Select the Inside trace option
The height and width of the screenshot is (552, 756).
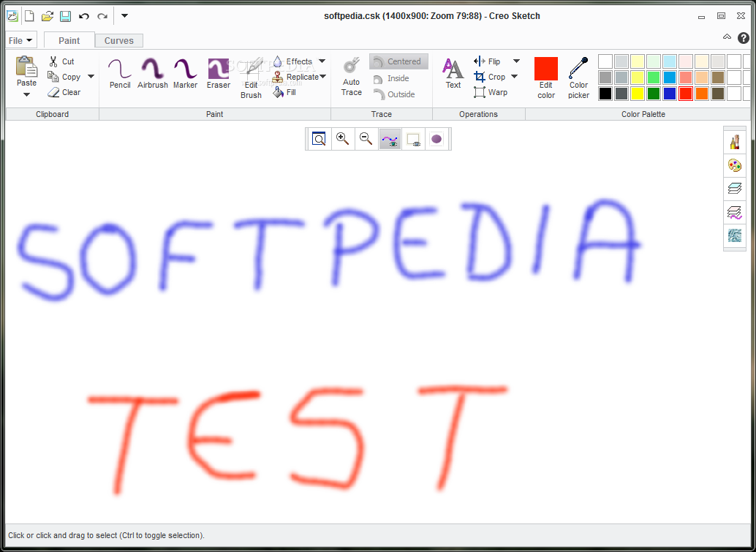click(391, 78)
